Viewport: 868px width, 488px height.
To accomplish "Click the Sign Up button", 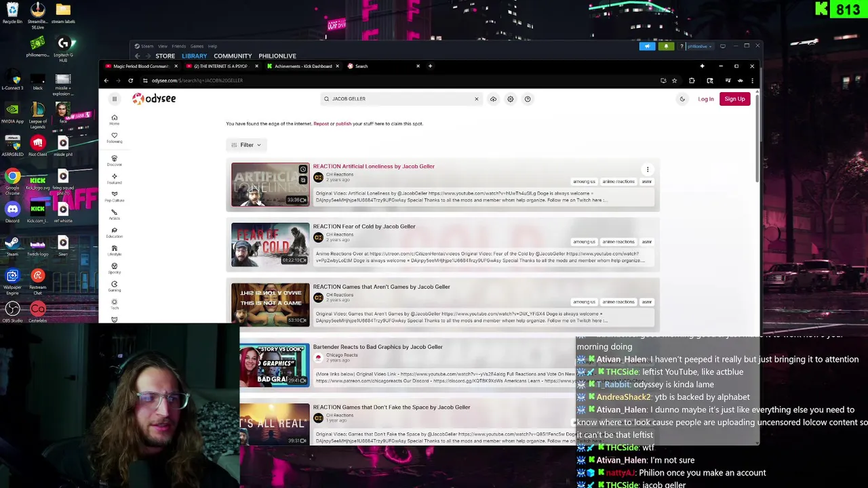I will [734, 99].
